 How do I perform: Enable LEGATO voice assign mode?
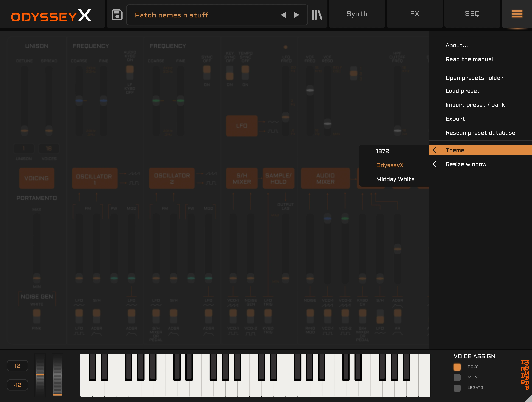tap(457, 388)
